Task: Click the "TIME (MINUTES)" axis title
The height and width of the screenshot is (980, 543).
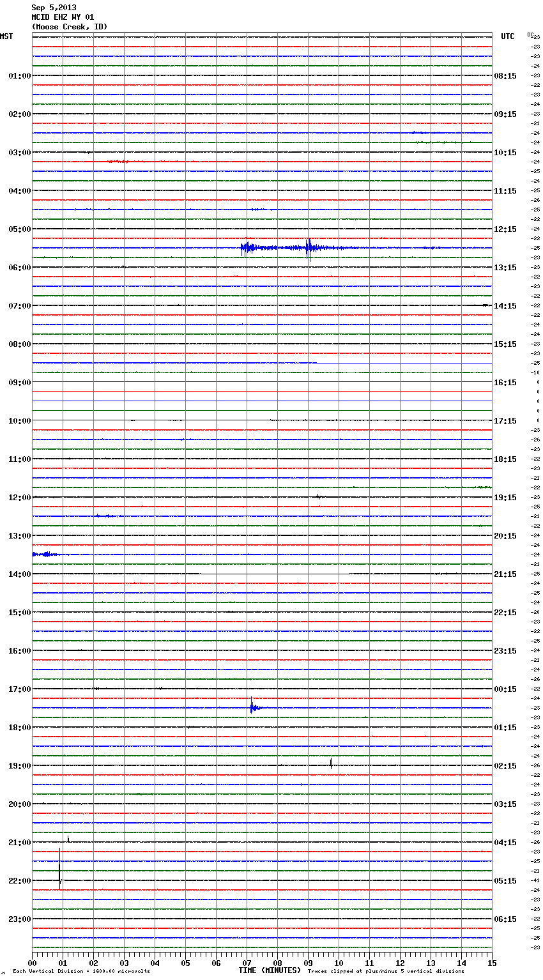Action: pos(270,970)
